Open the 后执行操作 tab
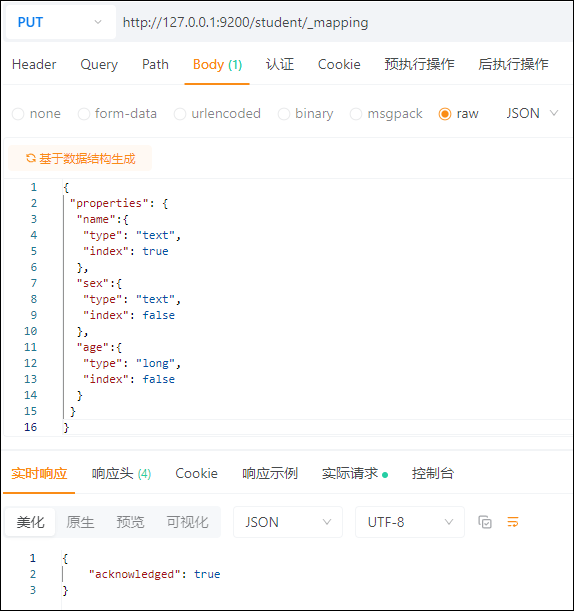 (x=513, y=64)
